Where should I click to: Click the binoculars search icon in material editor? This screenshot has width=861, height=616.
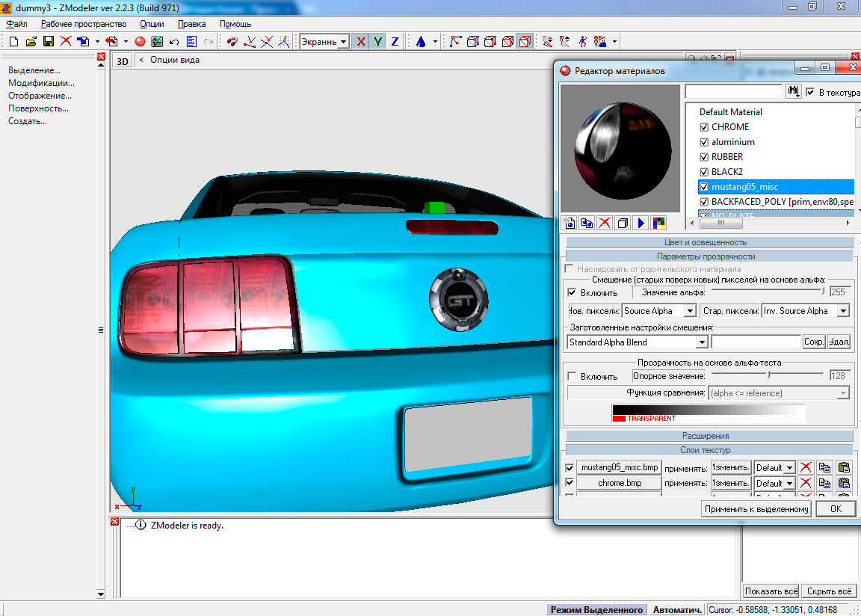794,91
